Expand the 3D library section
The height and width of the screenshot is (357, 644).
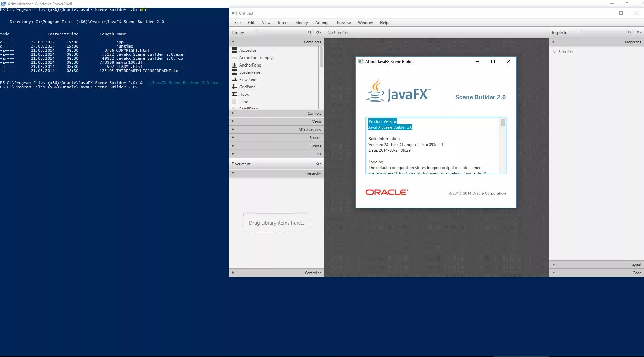(x=233, y=154)
